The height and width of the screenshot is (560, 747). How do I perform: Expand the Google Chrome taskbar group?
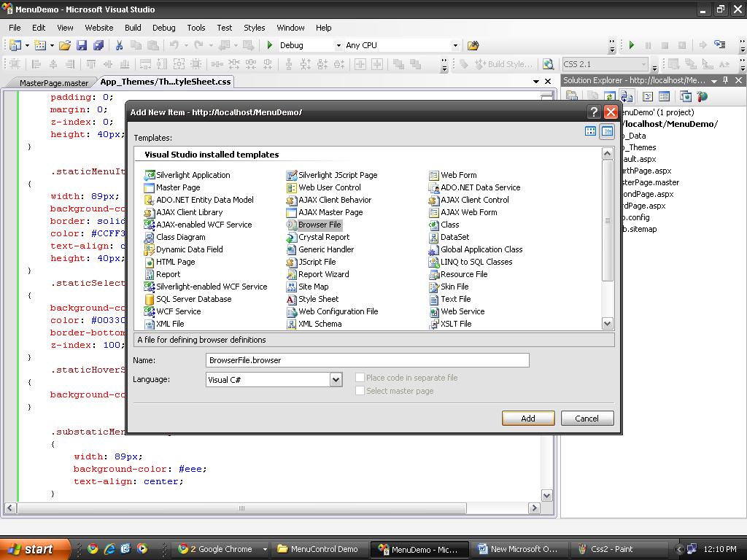click(265, 549)
